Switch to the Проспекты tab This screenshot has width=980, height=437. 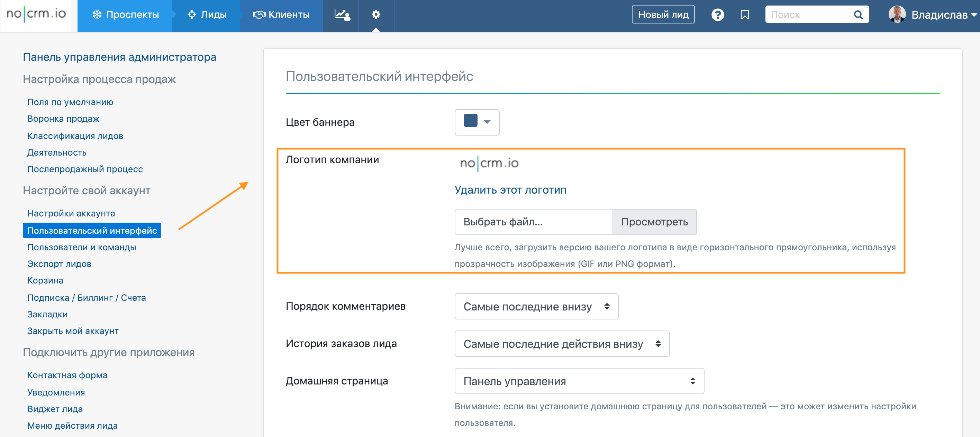pos(125,15)
